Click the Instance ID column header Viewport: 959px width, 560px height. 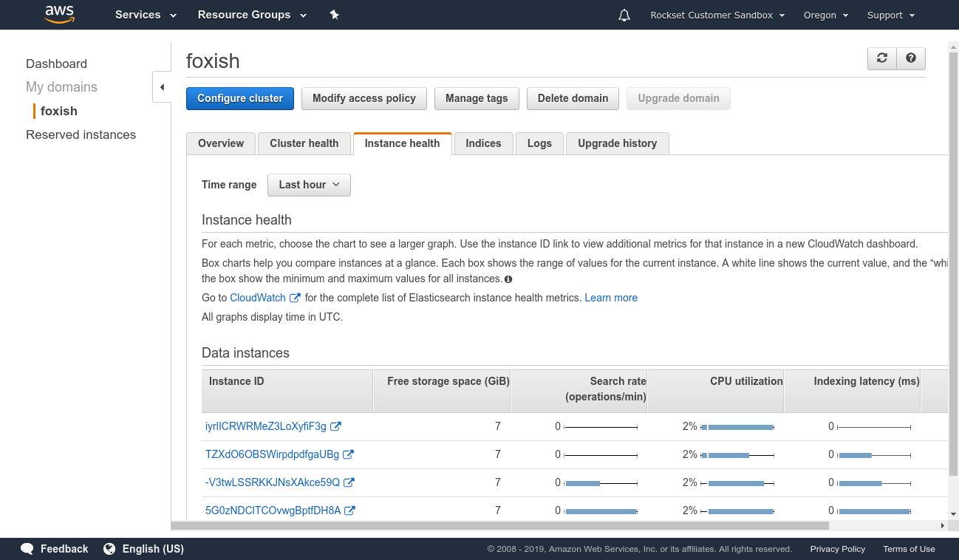287,391
